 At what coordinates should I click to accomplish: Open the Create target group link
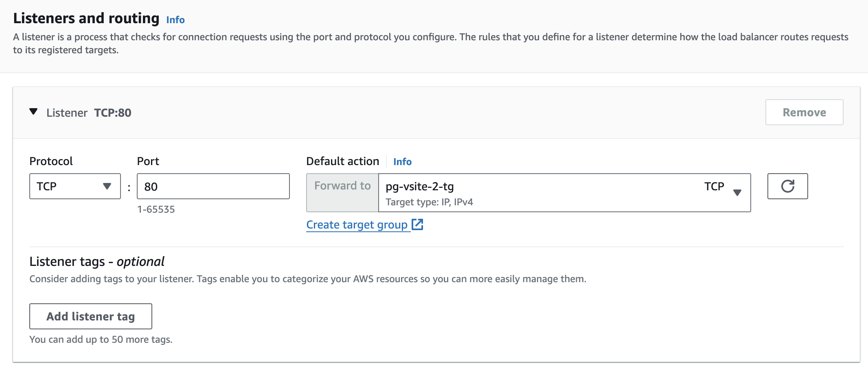click(357, 224)
